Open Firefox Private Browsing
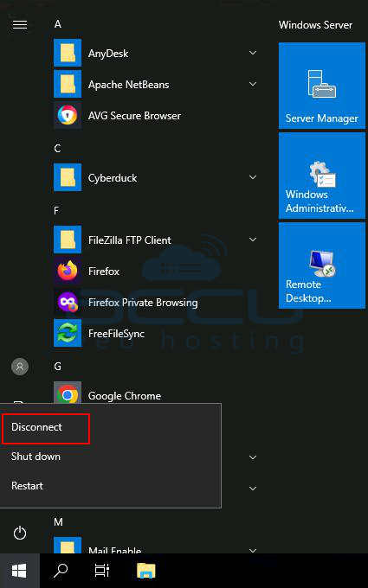368x588 pixels. (x=156, y=303)
